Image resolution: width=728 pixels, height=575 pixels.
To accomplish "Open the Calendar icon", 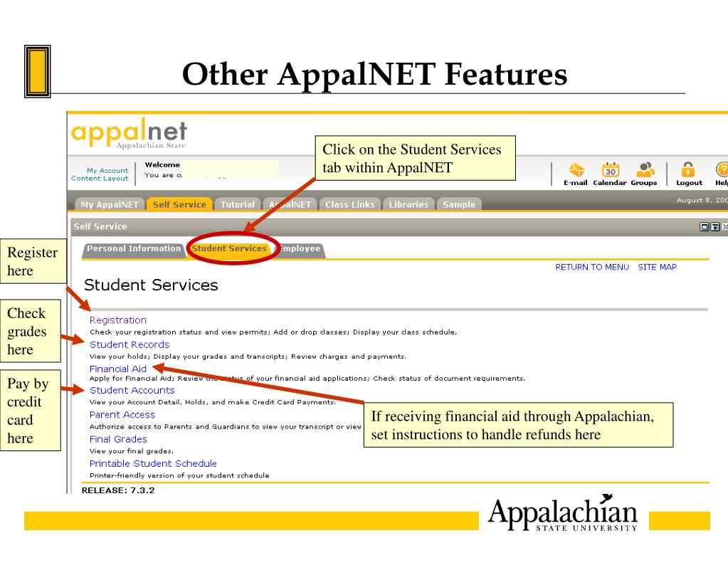I will coord(610,170).
